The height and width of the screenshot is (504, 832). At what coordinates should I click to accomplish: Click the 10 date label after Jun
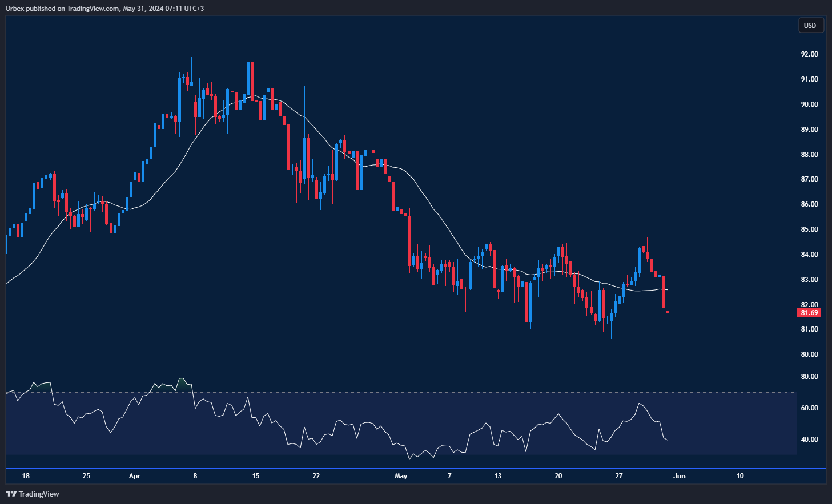tap(740, 476)
